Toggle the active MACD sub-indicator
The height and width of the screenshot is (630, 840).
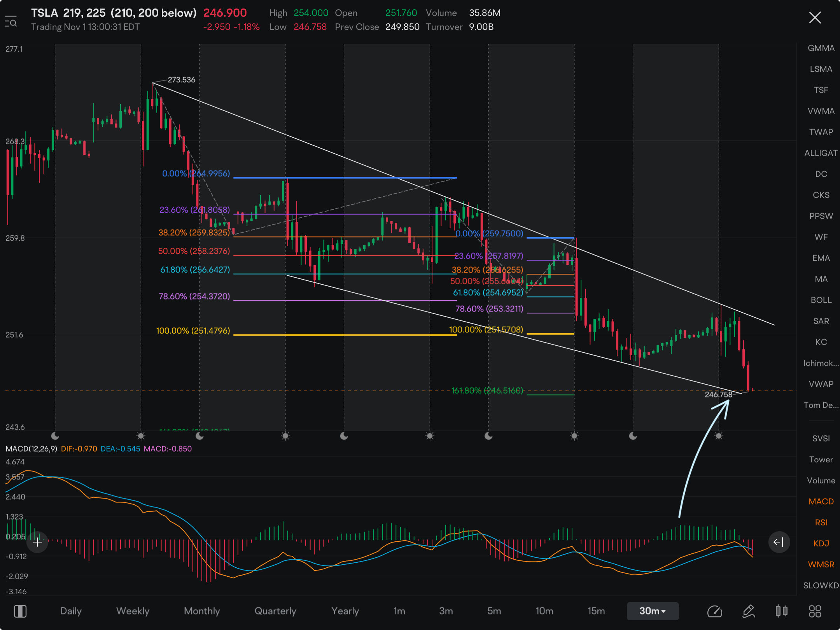tap(821, 502)
